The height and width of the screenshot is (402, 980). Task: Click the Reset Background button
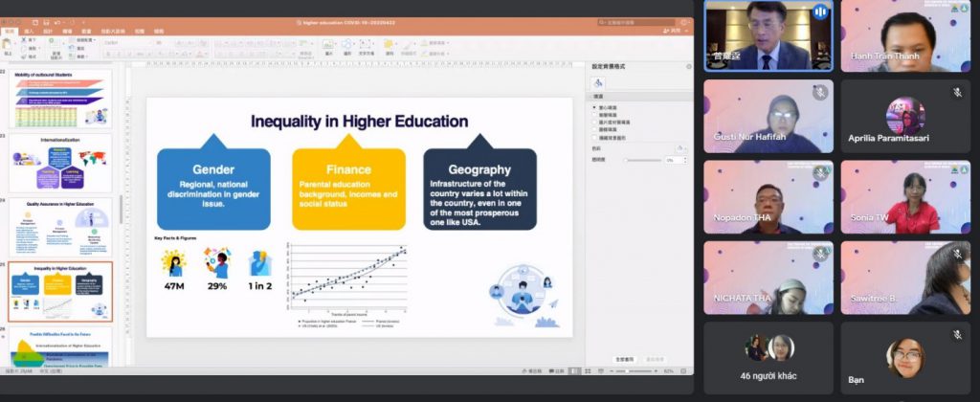click(x=655, y=360)
